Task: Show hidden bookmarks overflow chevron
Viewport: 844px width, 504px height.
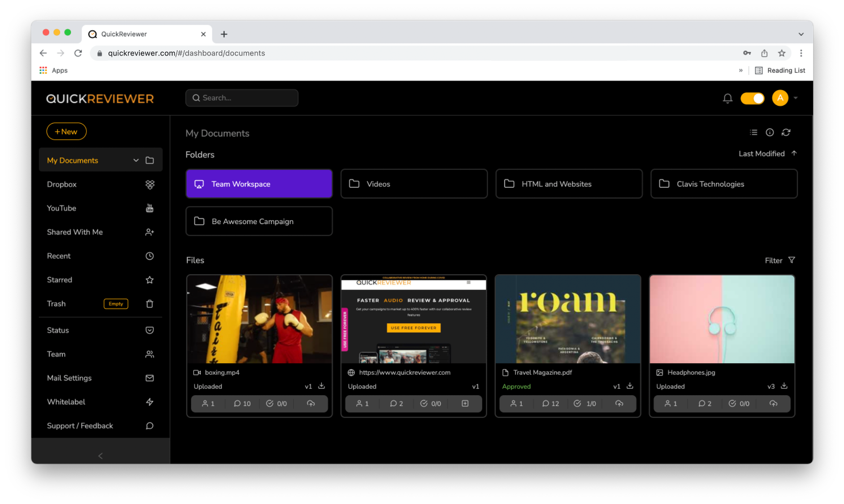Action: (x=740, y=70)
